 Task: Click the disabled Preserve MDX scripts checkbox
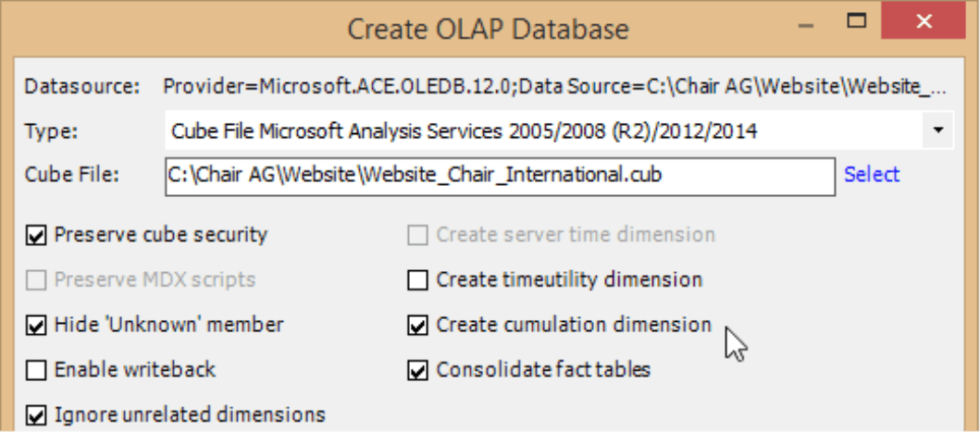pyautogui.click(x=36, y=280)
